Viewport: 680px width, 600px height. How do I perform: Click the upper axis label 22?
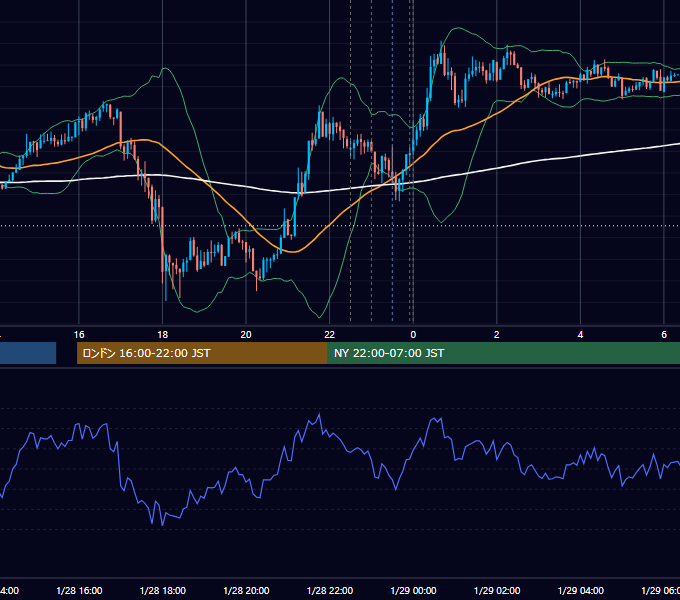pyautogui.click(x=330, y=335)
